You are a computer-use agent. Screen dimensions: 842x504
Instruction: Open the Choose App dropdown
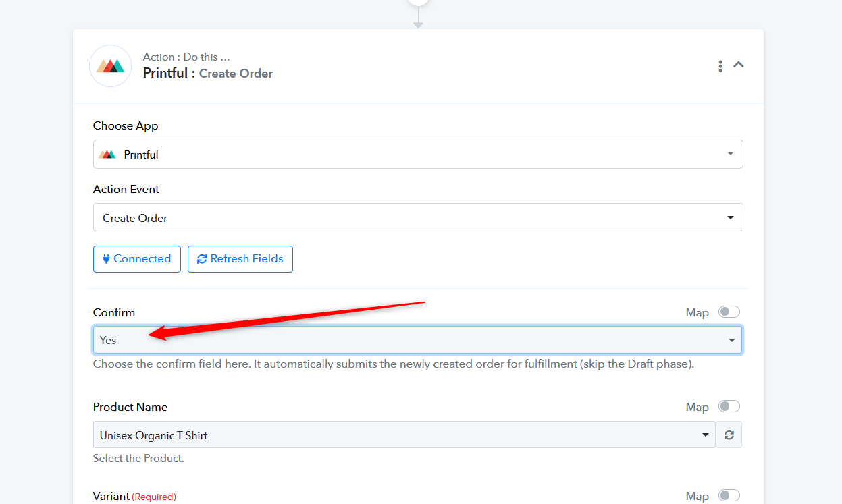[418, 154]
